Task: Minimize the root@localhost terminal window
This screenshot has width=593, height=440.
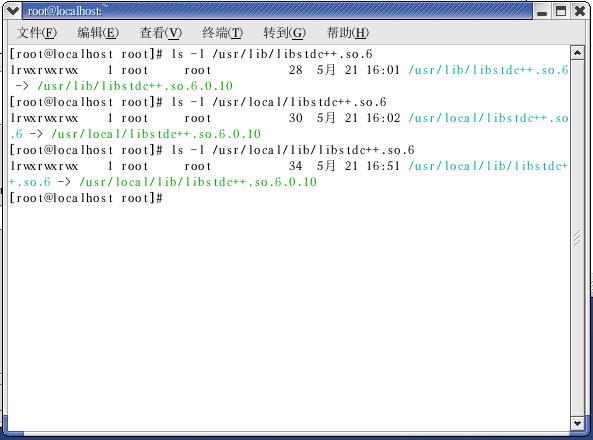Action: (542, 11)
